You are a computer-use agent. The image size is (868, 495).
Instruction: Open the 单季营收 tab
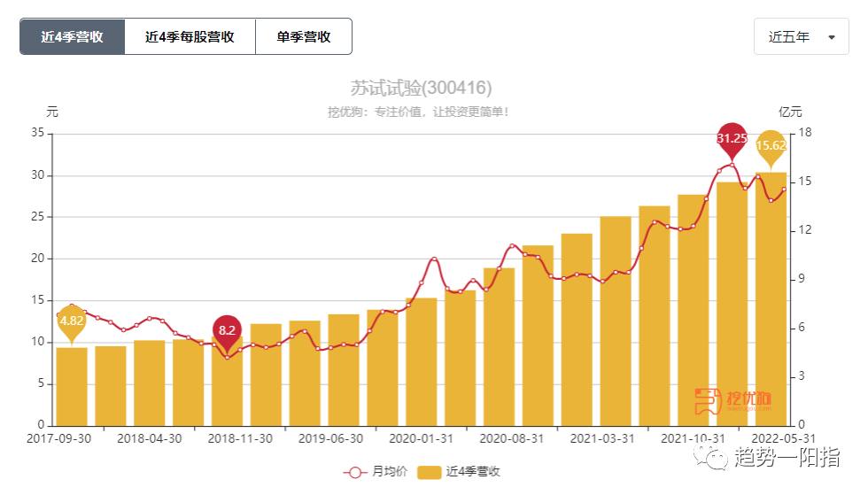[x=303, y=36]
